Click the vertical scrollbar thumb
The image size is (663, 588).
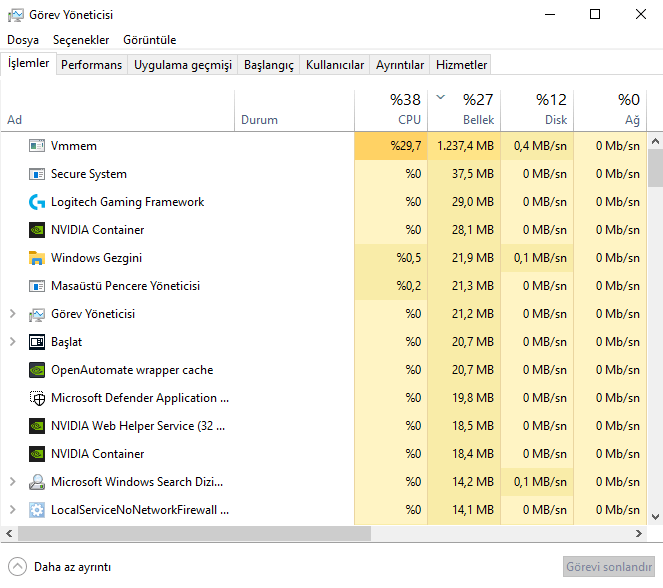(x=655, y=168)
